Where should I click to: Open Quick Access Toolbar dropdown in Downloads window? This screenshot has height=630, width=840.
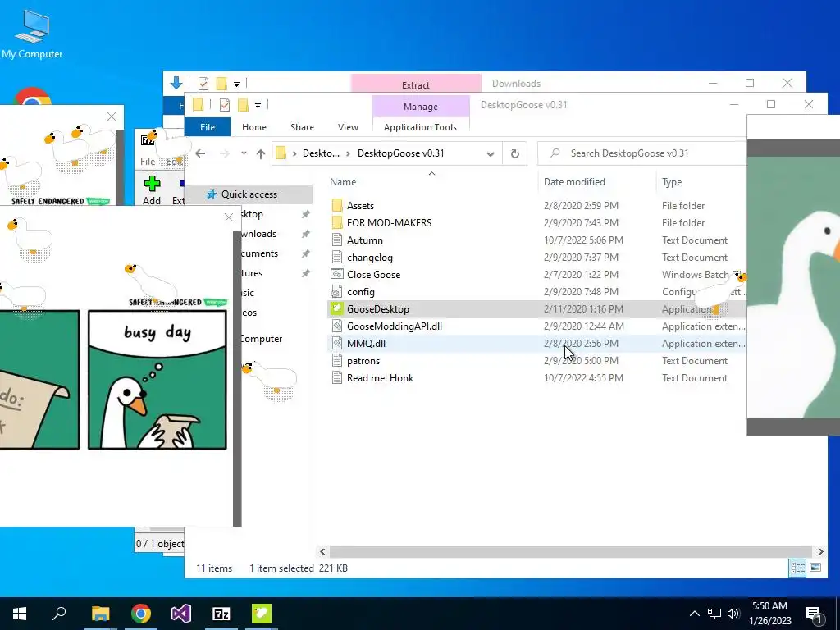(236, 84)
